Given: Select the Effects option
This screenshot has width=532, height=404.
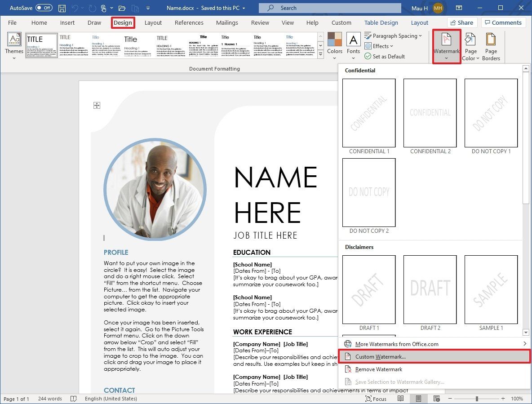Looking at the screenshot, I should click(379, 46).
